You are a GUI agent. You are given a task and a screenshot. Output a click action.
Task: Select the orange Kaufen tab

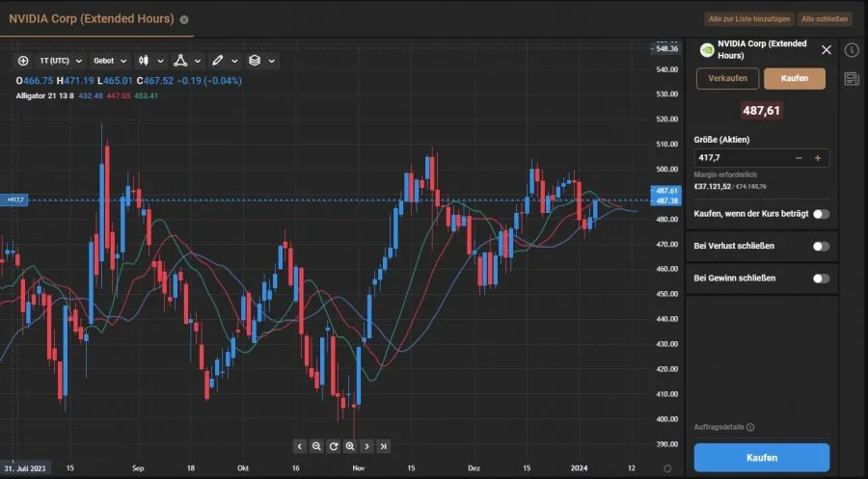(x=795, y=78)
